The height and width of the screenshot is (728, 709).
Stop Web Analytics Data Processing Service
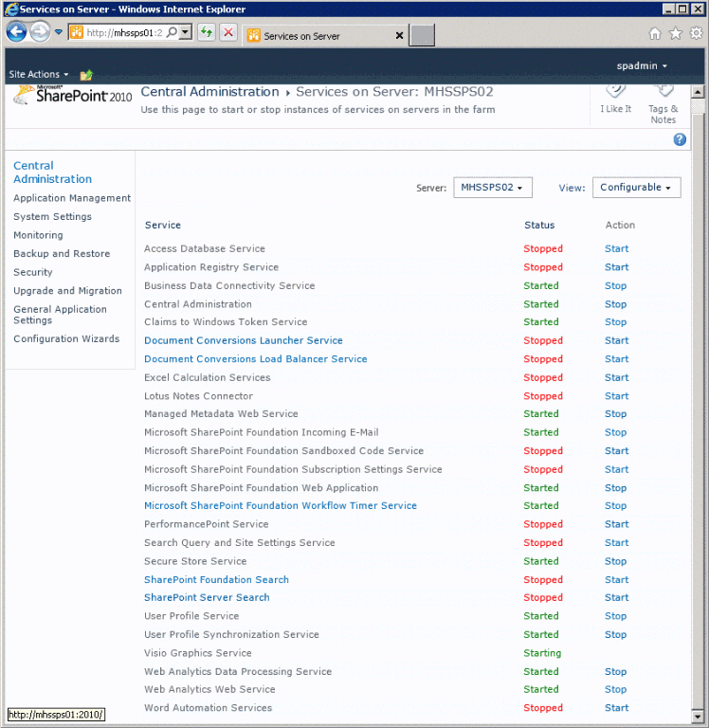616,672
